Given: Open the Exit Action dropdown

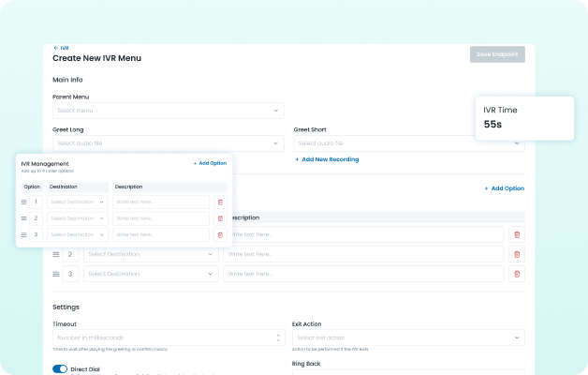Looking at the screenshot, I should [x=408, y=337].
